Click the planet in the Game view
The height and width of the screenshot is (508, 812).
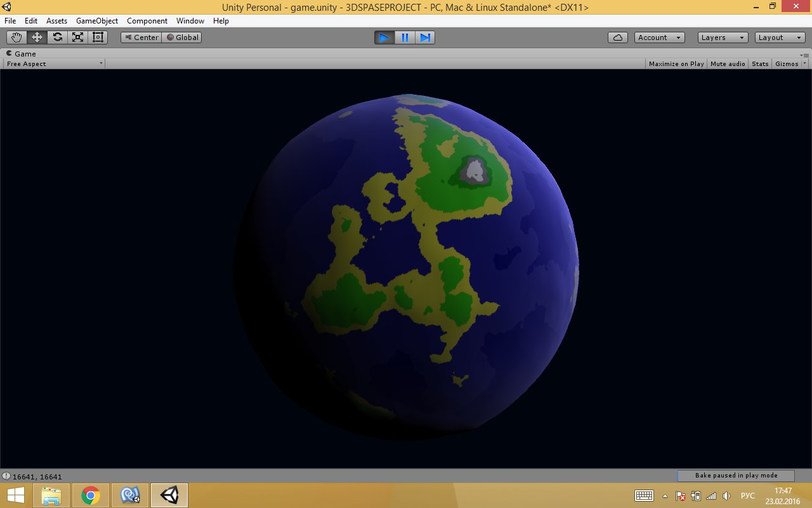tap(406, 267)
